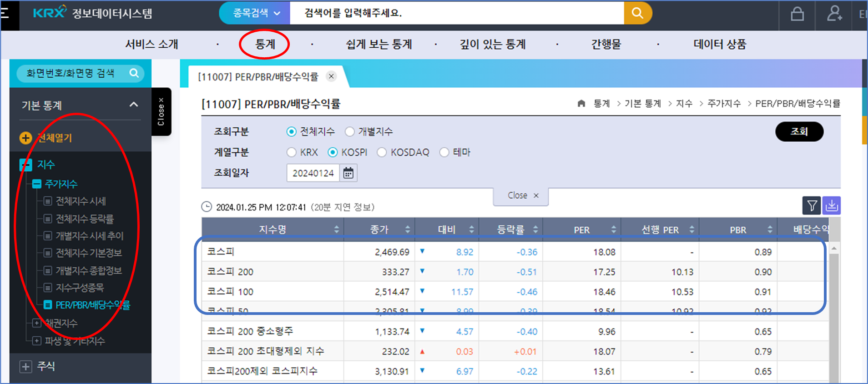This screenshot has height=384, width=868.
Task: Open 전체지수 등락률 tree item
Action: click(85, 219)
